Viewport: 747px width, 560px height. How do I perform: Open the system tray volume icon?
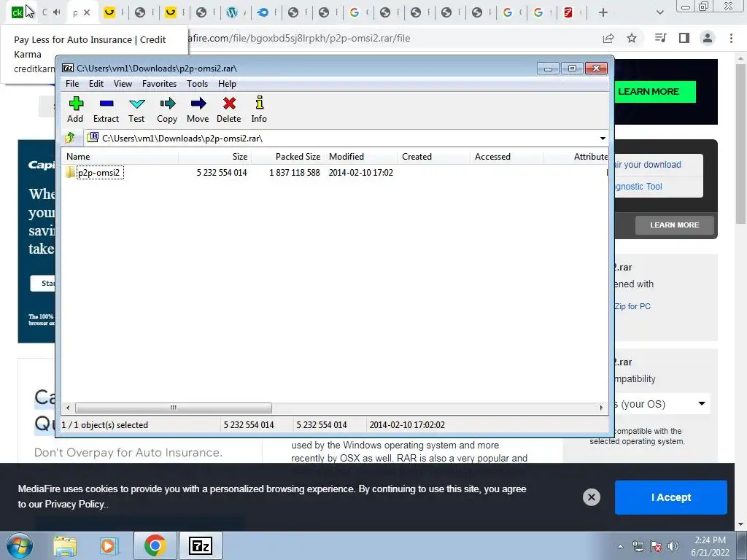673,546
